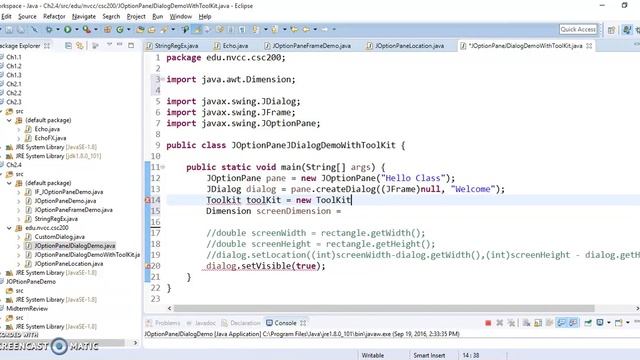Click the Open Perspective icon beside Quick Access
640x360 pixels.
pos(611,29)
